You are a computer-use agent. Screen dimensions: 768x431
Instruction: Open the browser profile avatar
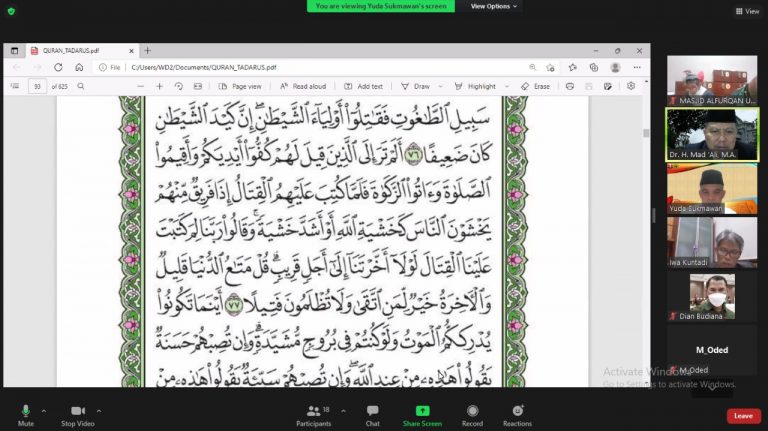coord(616,67)
